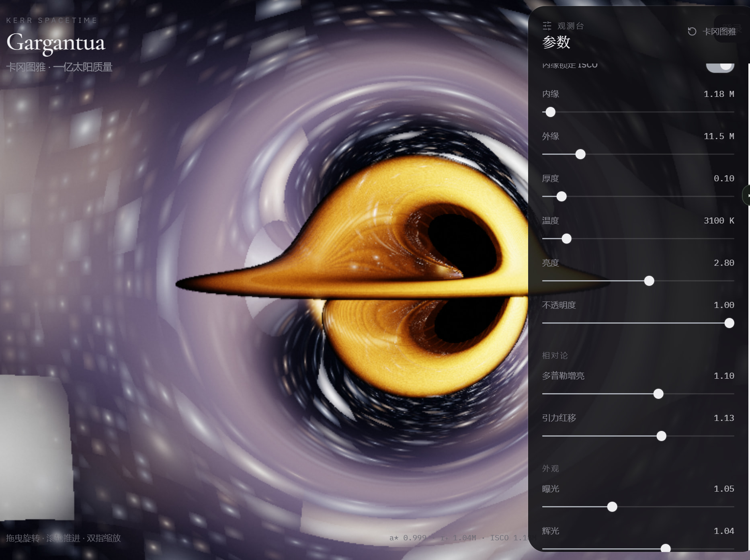The width and height of the screenshot is (750, 560).
Task: Click the "外缘" parameter label
Action: [551, 136]
